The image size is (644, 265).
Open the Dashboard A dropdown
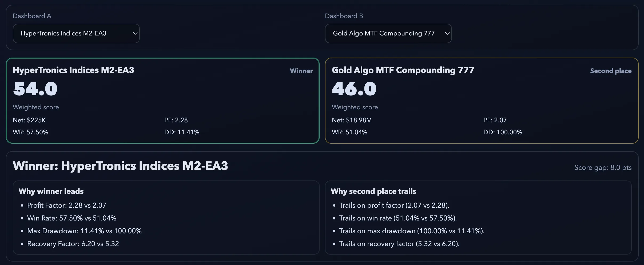point(76,33)
